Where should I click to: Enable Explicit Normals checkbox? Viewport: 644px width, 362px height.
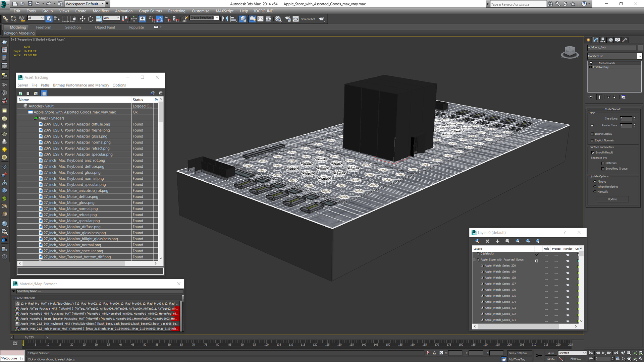[592, 141]
